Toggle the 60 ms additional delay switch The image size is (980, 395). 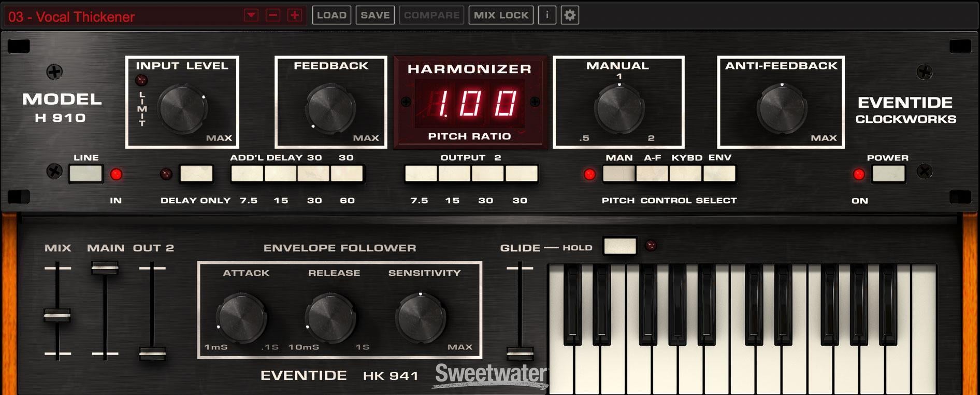(347, 174)
